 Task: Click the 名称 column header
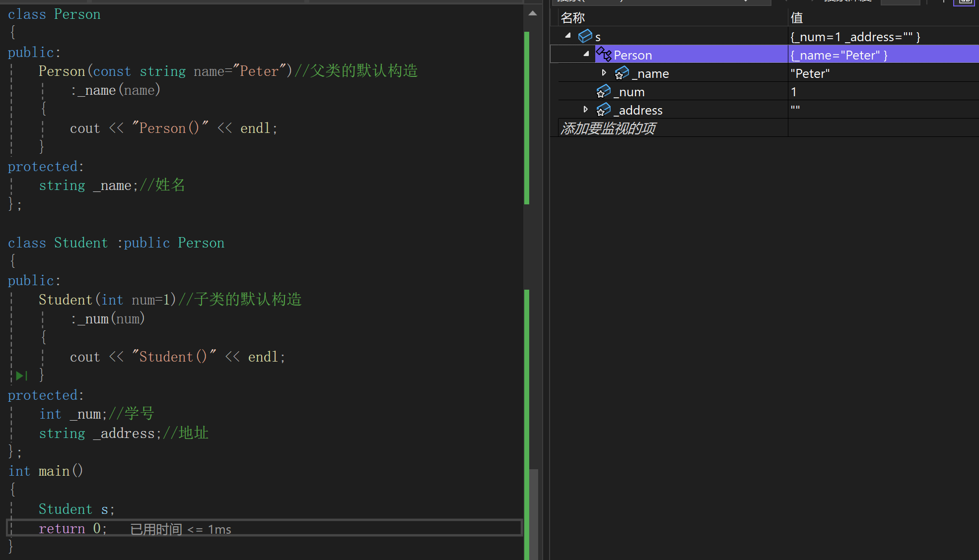point(573,18)
